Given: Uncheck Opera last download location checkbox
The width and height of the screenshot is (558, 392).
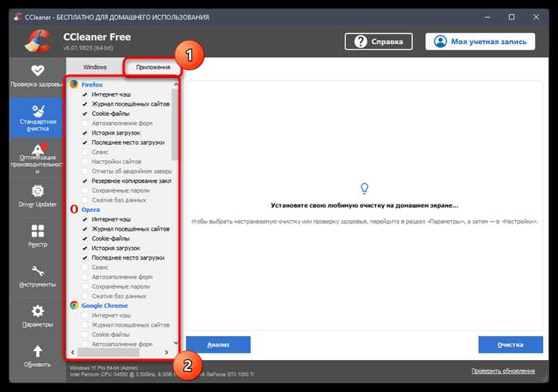Looking at the screenshot, I should (x=85, y=258).
